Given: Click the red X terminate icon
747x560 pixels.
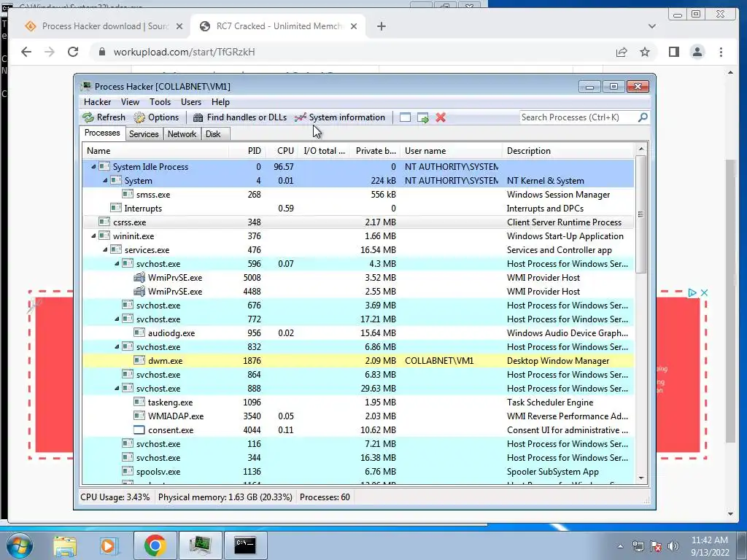Looking at the screenshot, I should (x=441, y=117).
